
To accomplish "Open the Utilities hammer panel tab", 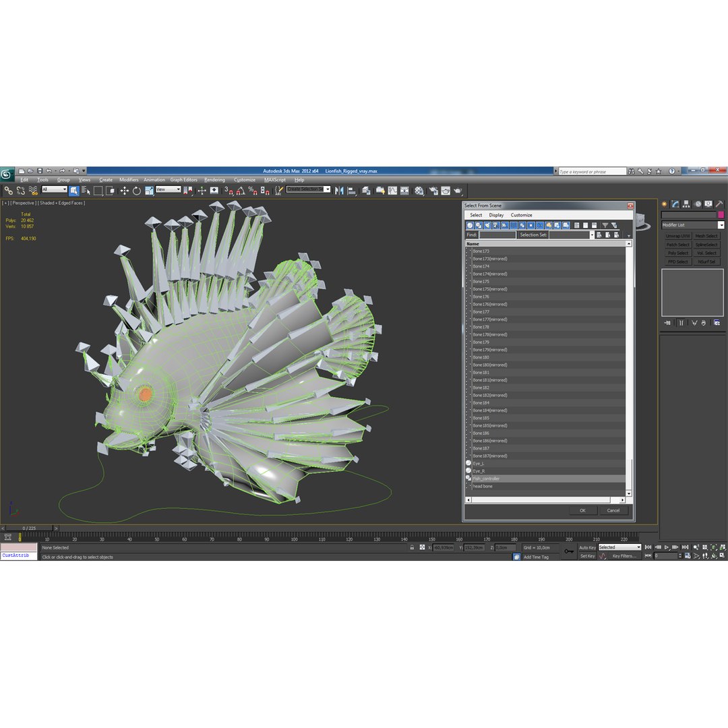I will coord(719,204).
